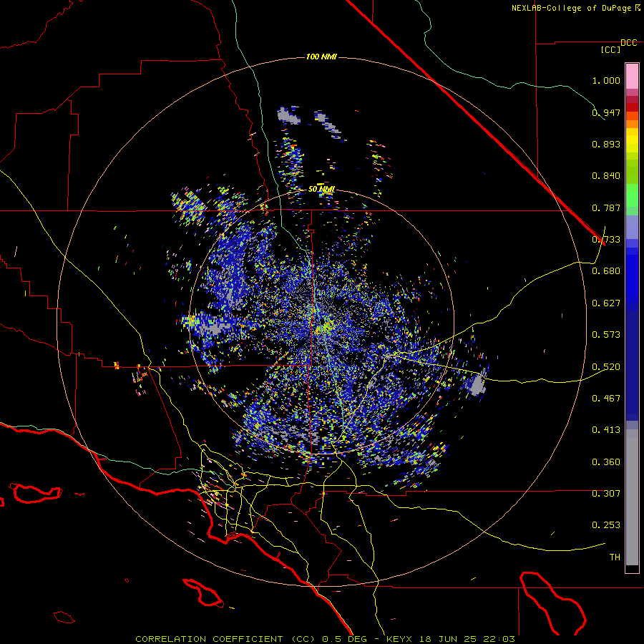Click the [CC] legend heading
The image size is (644, 644).
pos(611,49)
